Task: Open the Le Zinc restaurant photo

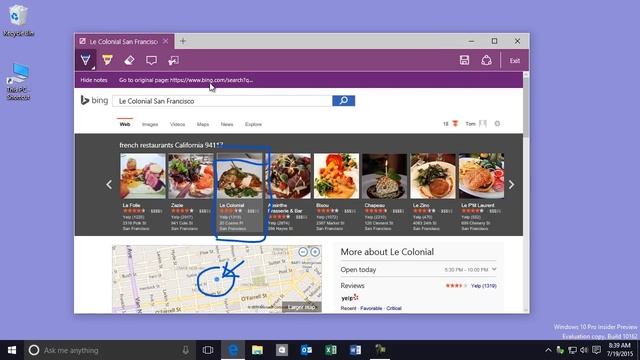Action: click(x=433, y=176)
